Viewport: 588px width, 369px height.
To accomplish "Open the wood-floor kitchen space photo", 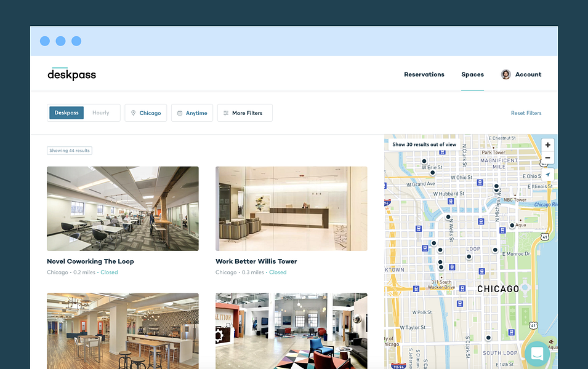I will [x=123, y=331].
